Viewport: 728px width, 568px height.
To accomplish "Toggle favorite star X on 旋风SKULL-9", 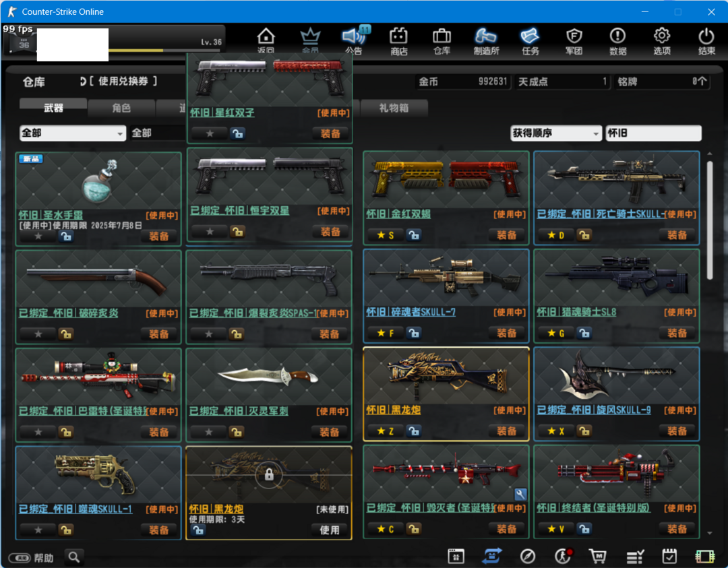I will click(555, 431).
